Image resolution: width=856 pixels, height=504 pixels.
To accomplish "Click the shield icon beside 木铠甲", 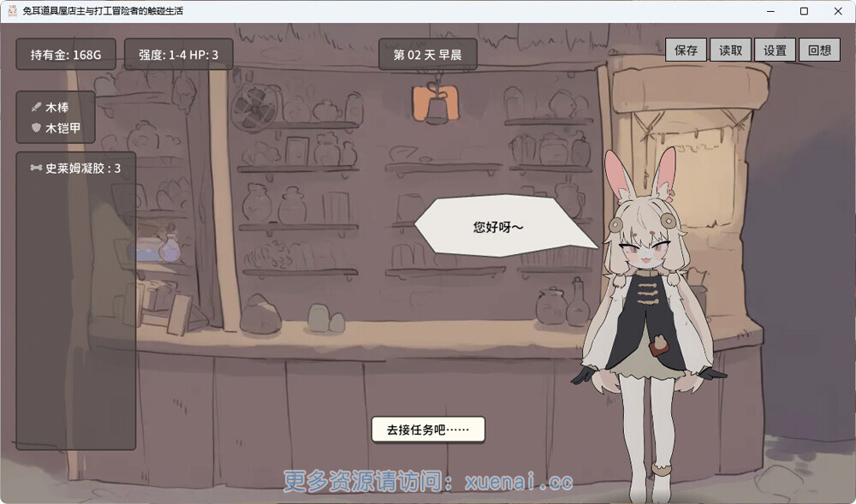I will pyautogui.click(x=36, y=127).
